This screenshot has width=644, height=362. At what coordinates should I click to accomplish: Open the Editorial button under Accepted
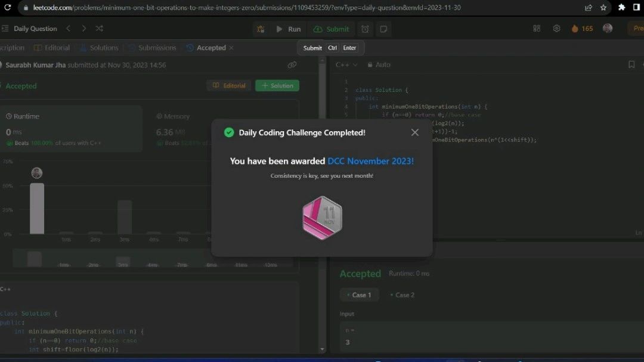tap(229, 85)
